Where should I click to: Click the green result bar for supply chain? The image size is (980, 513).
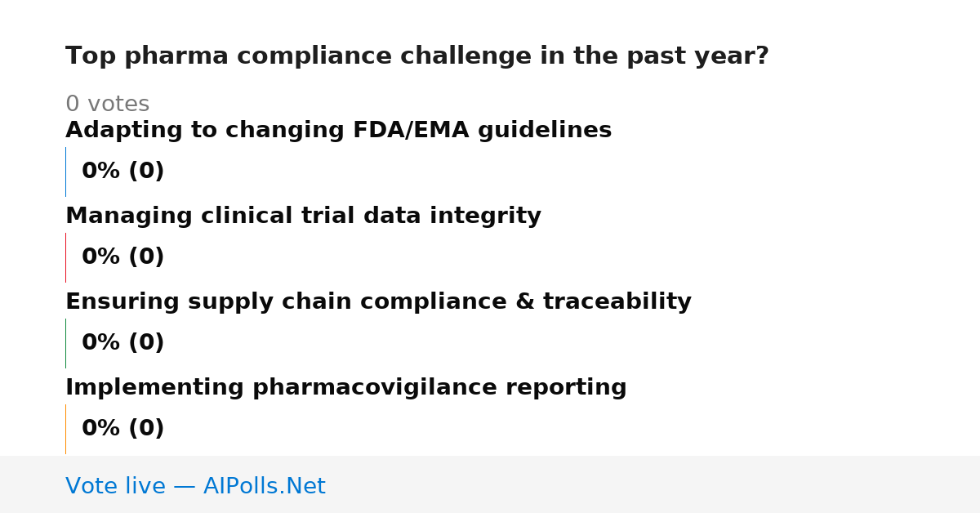click(x=65, y=343)
